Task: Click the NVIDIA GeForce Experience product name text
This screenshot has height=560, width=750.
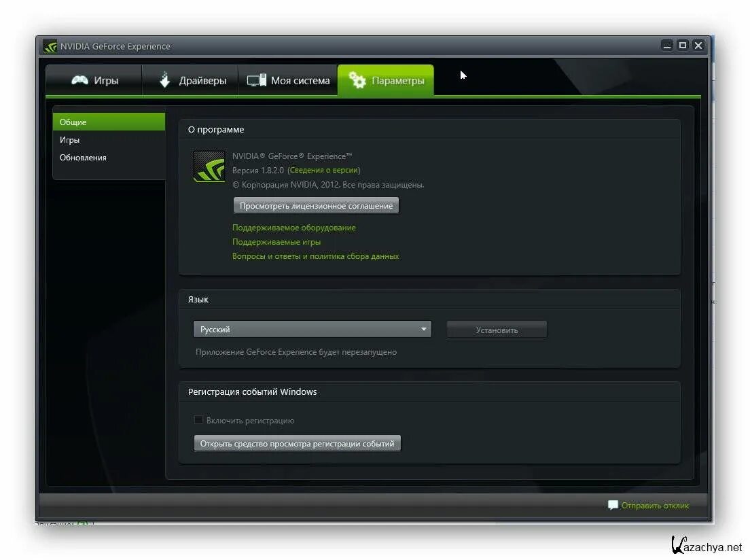Action: 292,156
